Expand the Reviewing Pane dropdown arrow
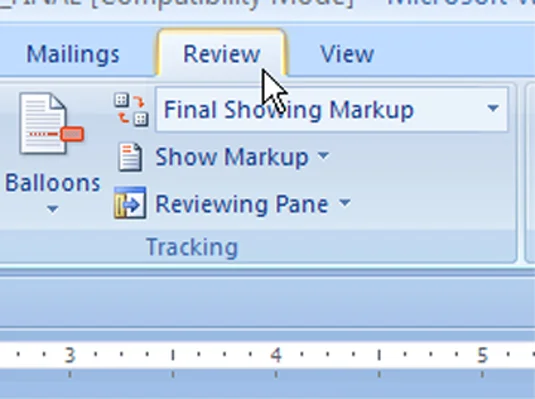 tap(345, 203)
